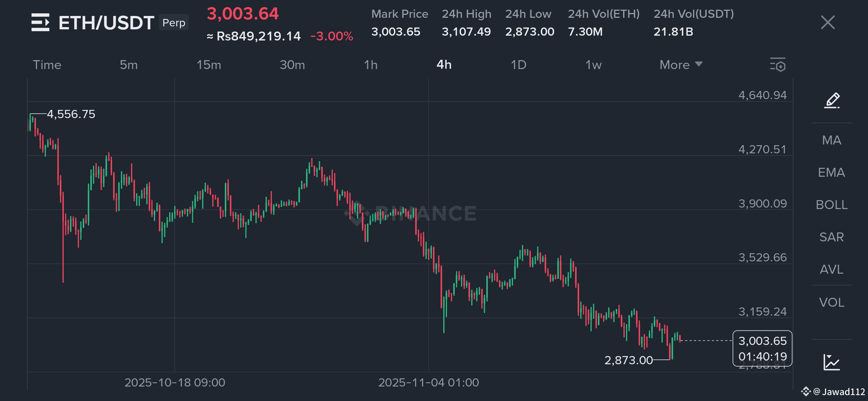The image size is (868, 401).
Task: Choose the 1w timeframe
Action: (594, 65)
